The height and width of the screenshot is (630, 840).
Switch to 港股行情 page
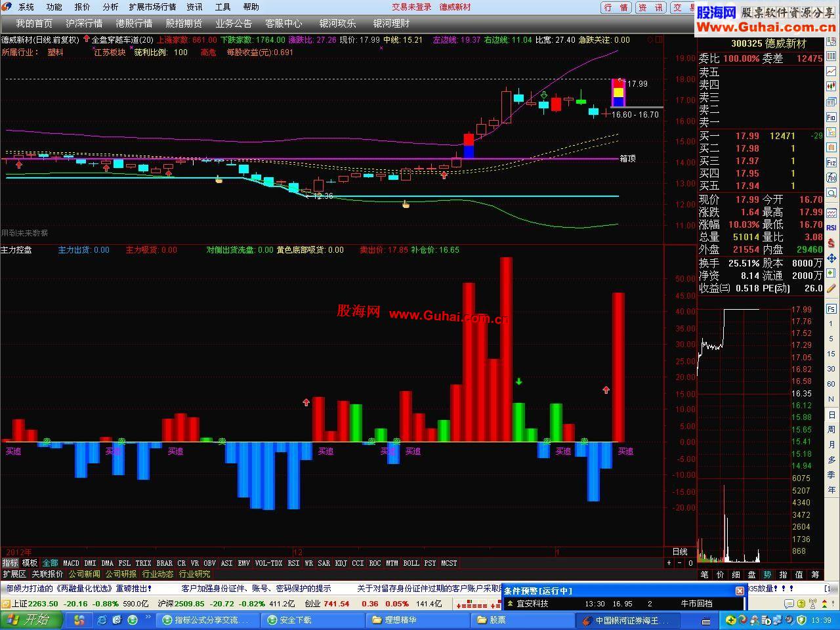(x=134, y=23)
